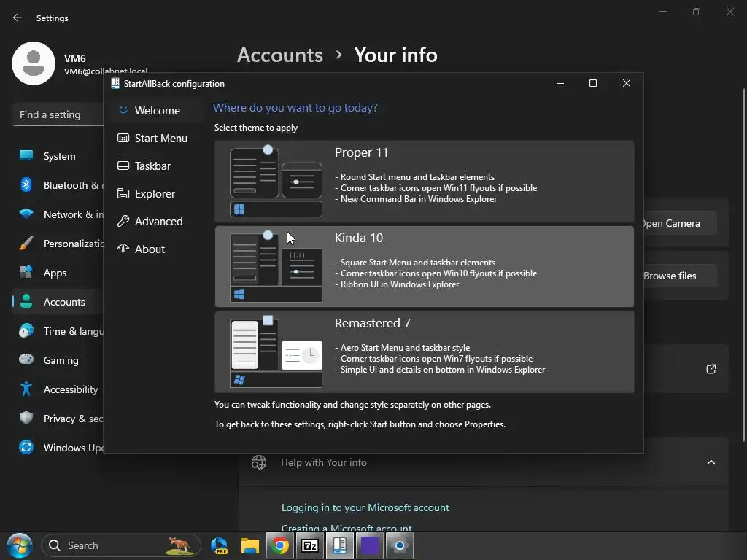
Task: Open the external link icon in Settings
Action: tap(711, 369)
